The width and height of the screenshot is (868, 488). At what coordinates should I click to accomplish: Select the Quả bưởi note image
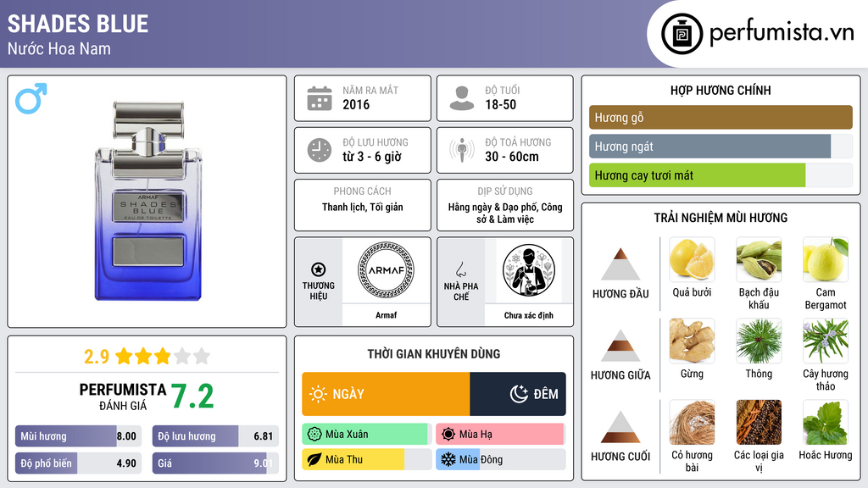(692, 259)
